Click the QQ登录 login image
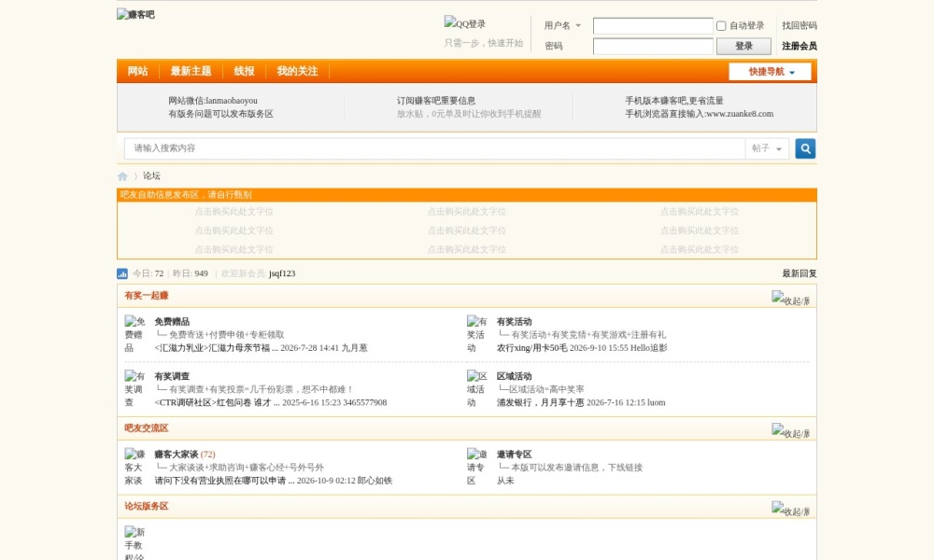Viewport: 934px width, 560px height. tap(464, 23)
